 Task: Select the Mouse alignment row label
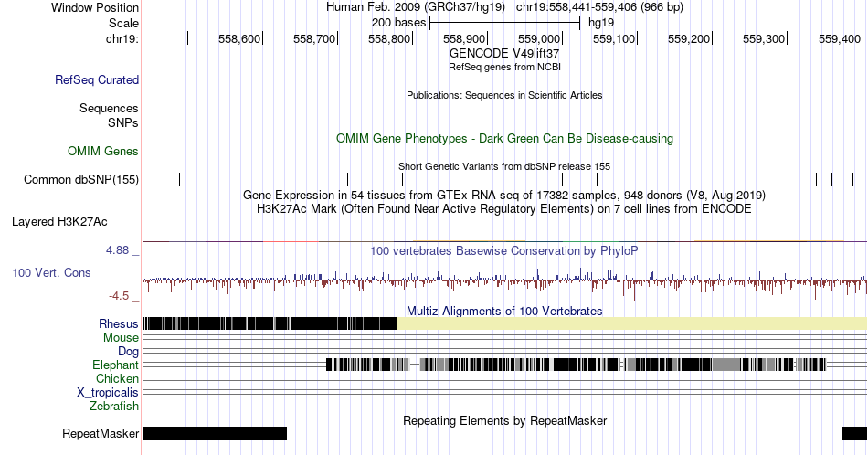(121, 338)
